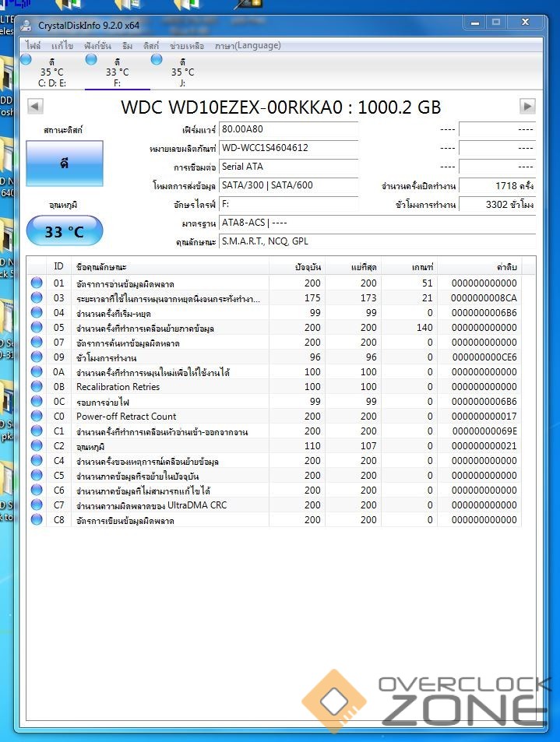Click the status orb for attribute C2
Image resolution: width=560 pixels, height=742 pixels.
point(37,446)
